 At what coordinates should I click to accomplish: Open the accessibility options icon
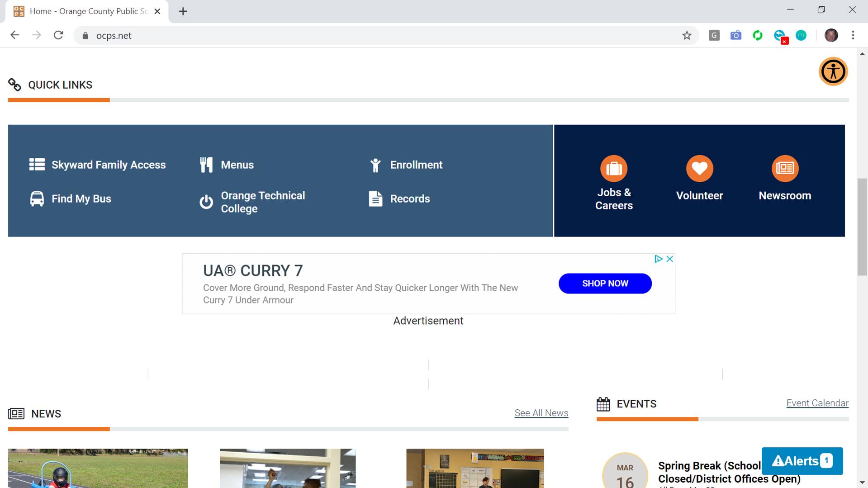tap(833, 71)
